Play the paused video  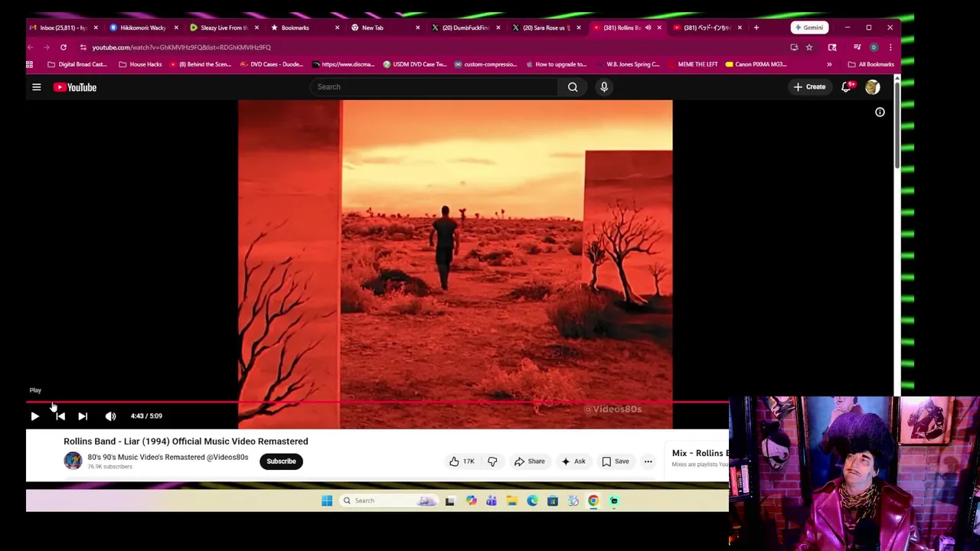pos(34,416)
